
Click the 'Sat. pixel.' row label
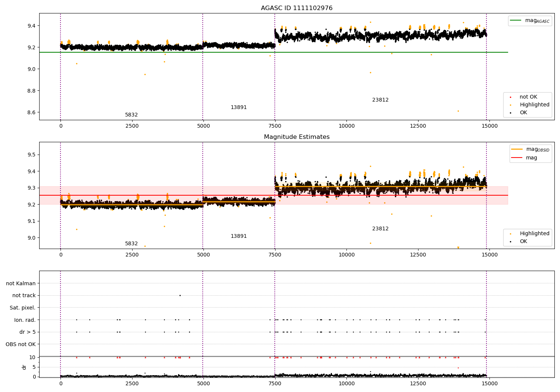point(23,308)
